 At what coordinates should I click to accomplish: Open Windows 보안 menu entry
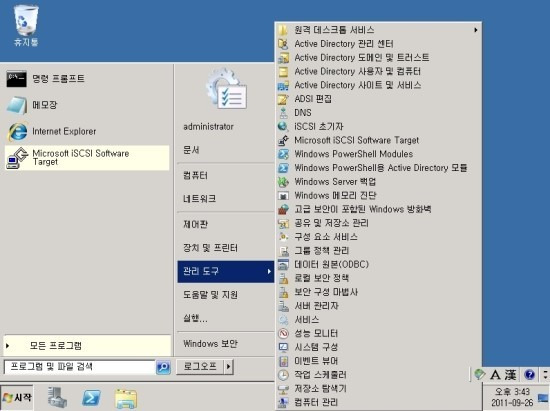point(210,344)
